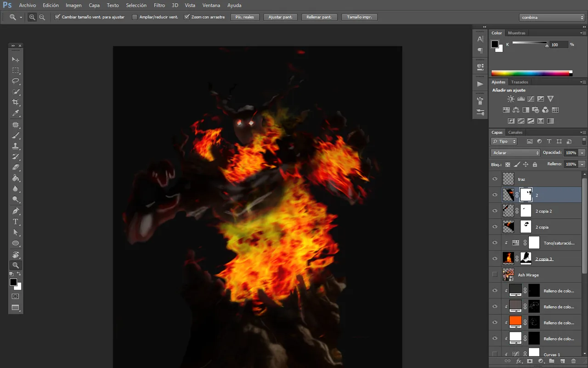Image resolution: width=588 pixels, height=368 pixels.
Task: Select the Hand tool
Action: 16,255
